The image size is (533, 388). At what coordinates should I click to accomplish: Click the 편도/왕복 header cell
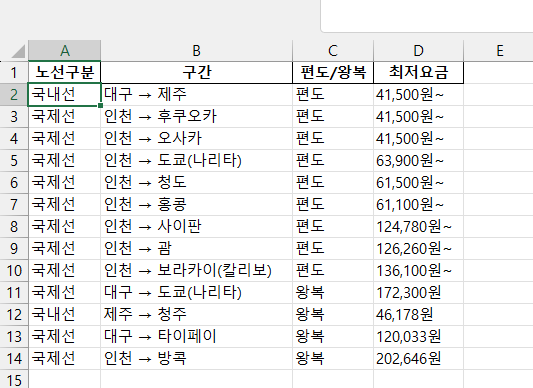pyautogui.click(x=333, y=72)
